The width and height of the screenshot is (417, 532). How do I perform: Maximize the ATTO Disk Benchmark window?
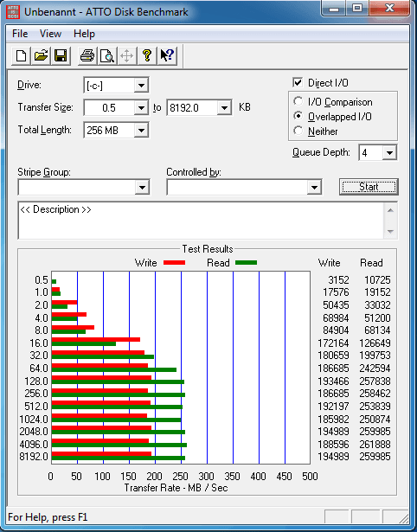[357, 9]
